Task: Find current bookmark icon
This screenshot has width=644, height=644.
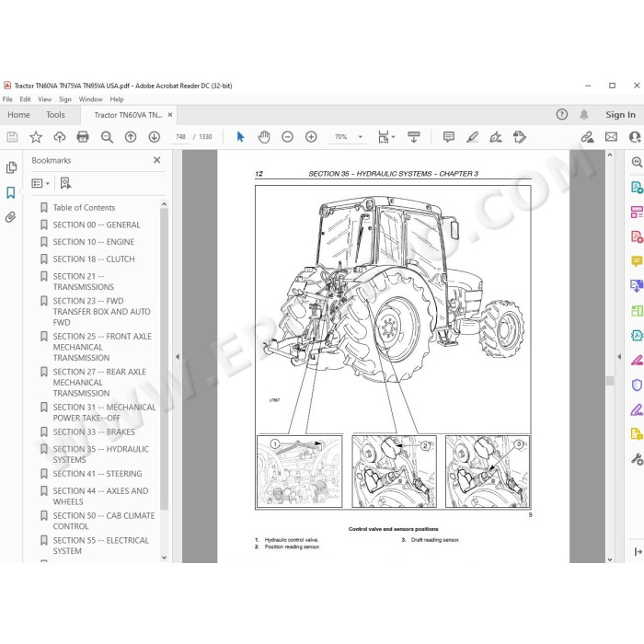Action: (x=65, y=183)
